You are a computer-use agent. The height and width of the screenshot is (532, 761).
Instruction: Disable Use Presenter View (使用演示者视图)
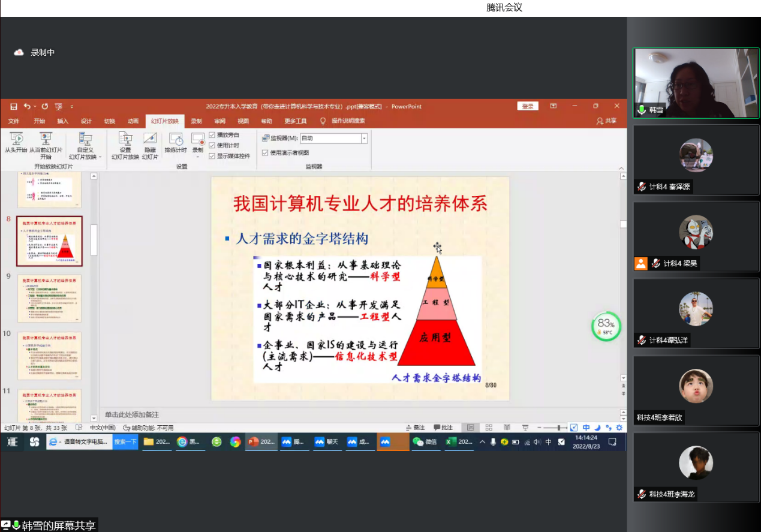tap(265, 153)
